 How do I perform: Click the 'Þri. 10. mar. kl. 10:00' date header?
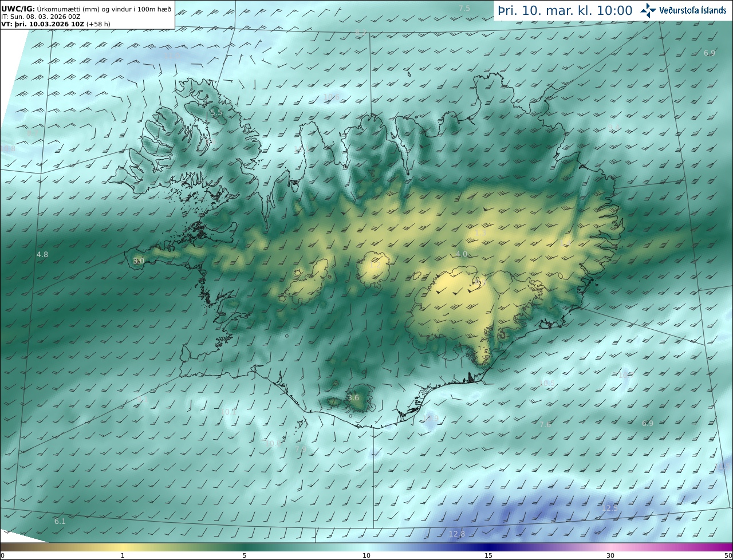(565, 11)
